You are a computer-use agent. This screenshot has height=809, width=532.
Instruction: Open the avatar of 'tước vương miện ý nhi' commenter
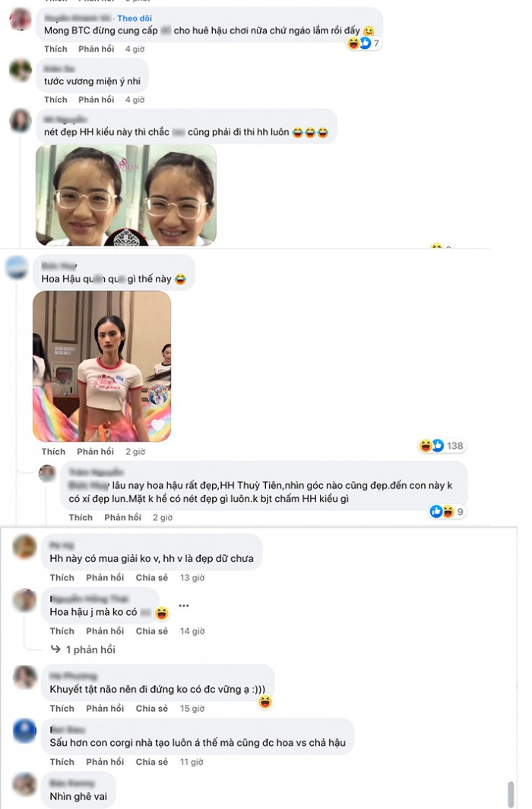coord(21,70)
